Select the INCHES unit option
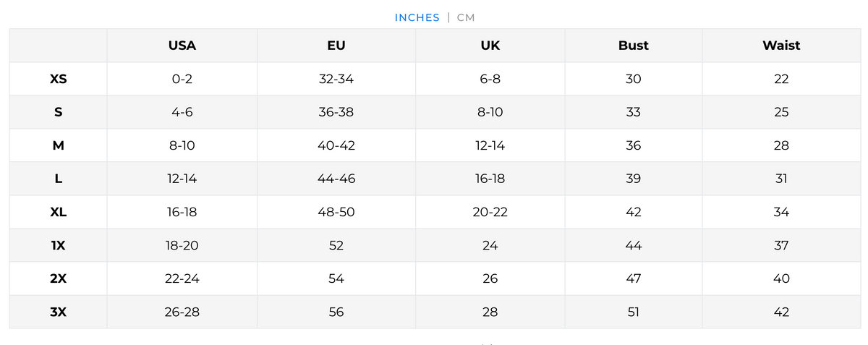Screen dimensions: 868x345 tap(417, 17)
